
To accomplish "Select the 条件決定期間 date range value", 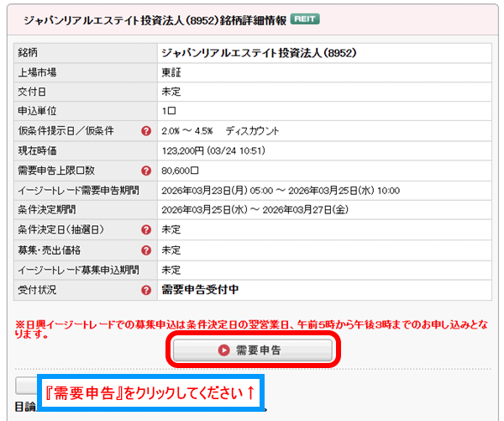I will point(255,210).
